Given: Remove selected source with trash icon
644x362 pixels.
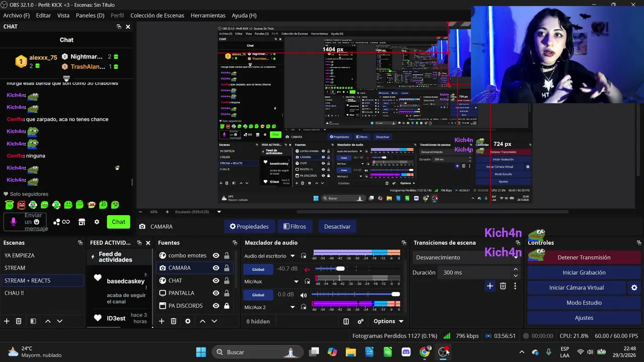Looking at the screenshot, I should coord(174,321).
